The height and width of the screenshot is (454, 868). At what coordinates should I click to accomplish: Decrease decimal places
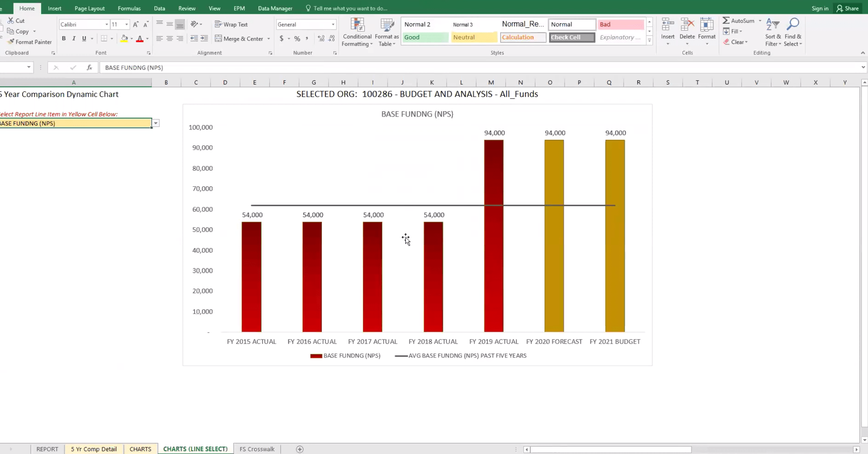(331, 39)
